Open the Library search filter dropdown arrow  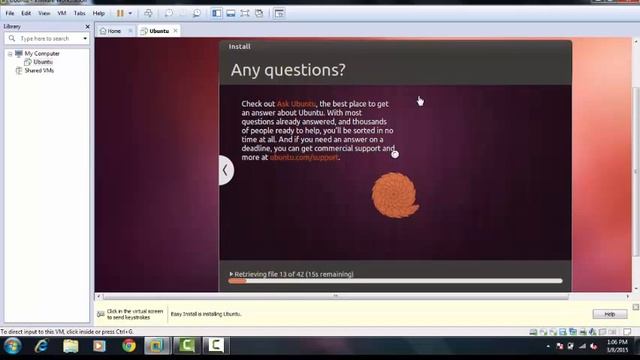coord(85,38)
